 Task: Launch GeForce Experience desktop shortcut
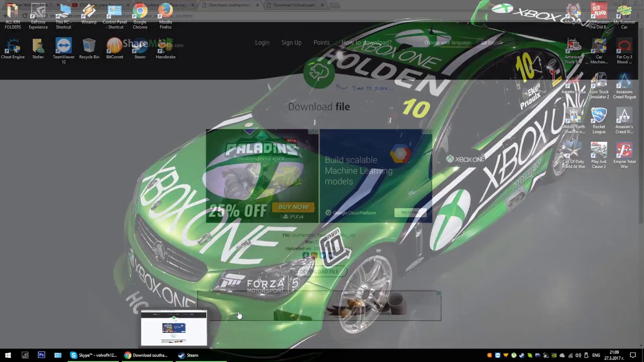[x=38, y=16]
